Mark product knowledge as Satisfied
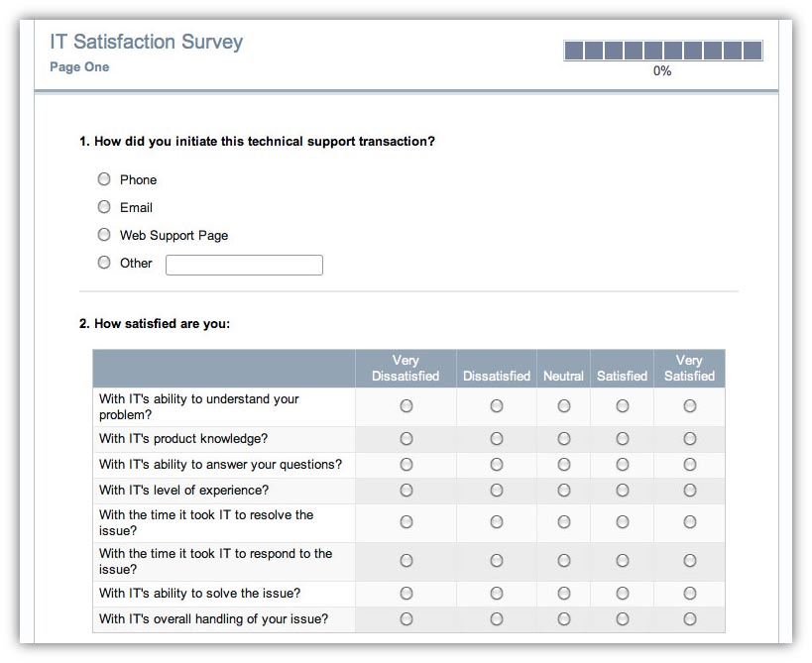Viewport: 812px width, 663px height. [623, 439]
